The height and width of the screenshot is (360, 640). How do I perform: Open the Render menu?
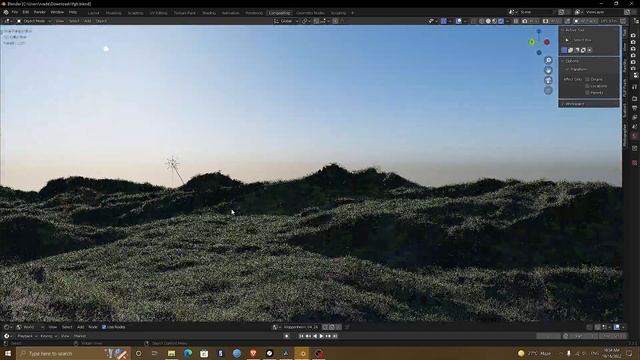[40, 12]
